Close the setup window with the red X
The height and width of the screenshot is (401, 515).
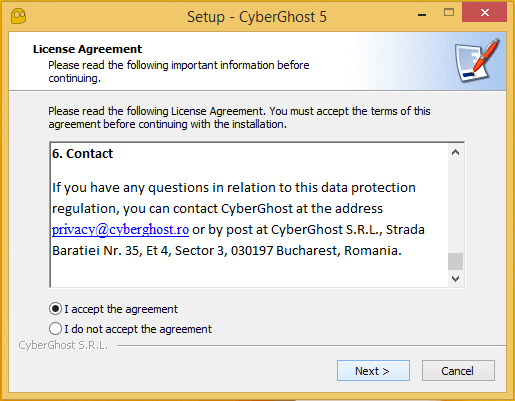point(485,13)
